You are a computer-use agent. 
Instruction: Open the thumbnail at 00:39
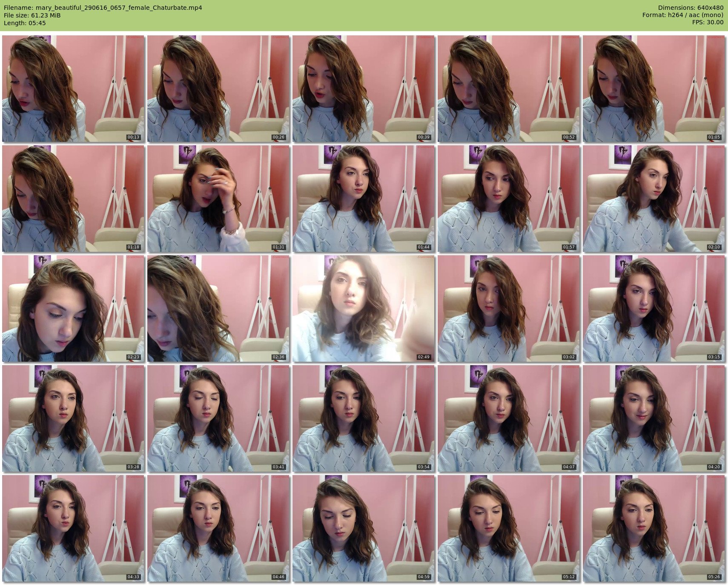click(364, 89)
